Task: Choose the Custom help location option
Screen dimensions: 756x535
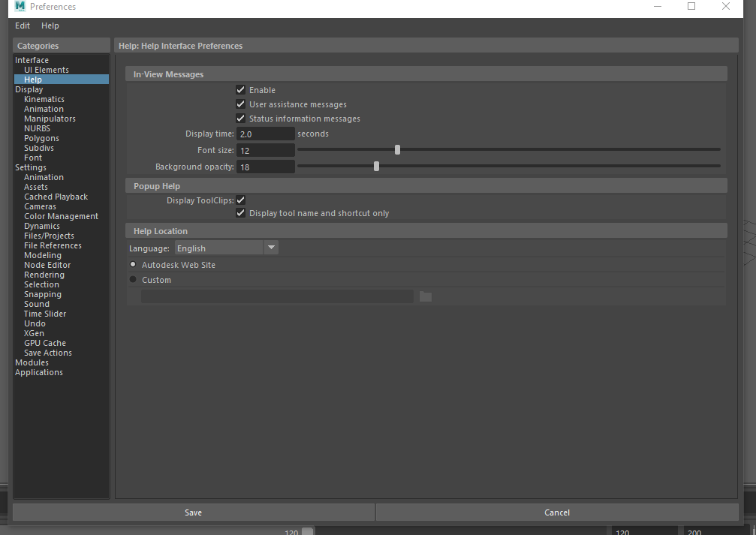Action: (x=133, y=279)
